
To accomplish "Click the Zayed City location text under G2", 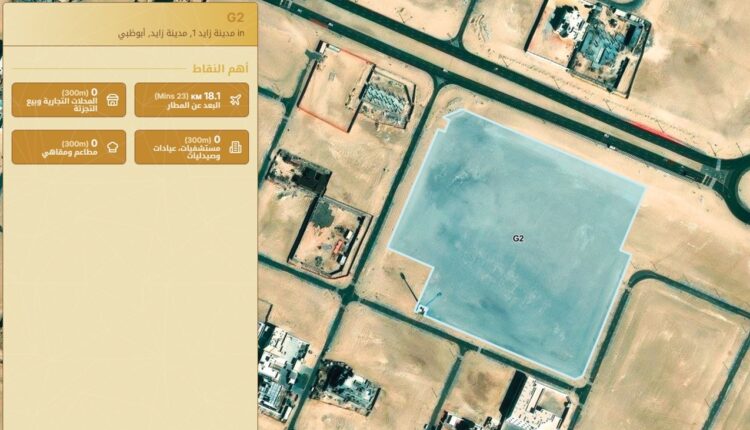I will point(181,33).
